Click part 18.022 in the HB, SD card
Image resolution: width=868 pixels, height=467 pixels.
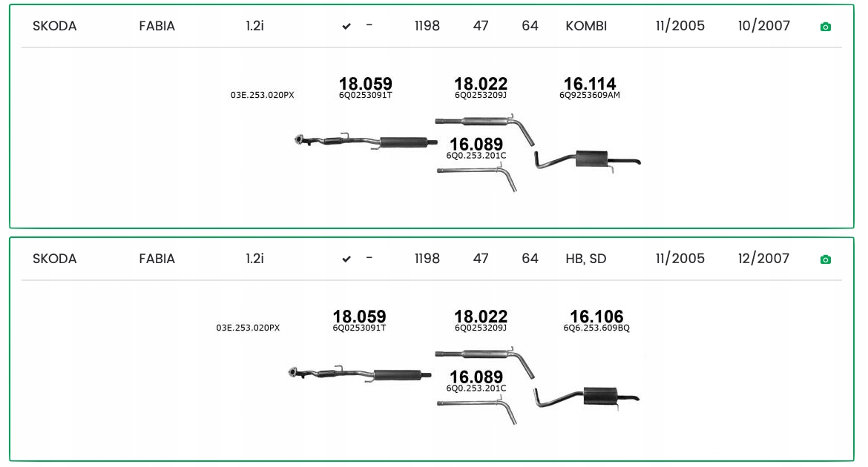click(481, 317)
